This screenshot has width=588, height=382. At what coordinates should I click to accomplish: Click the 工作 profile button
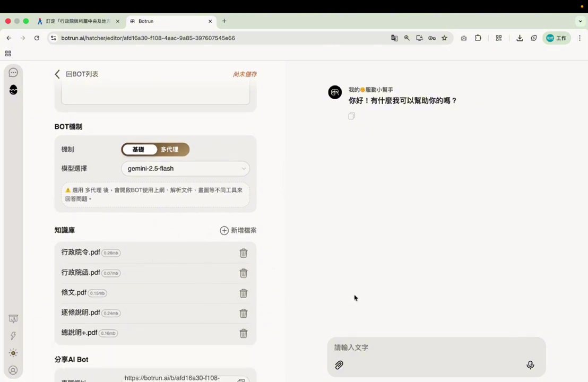557,38
